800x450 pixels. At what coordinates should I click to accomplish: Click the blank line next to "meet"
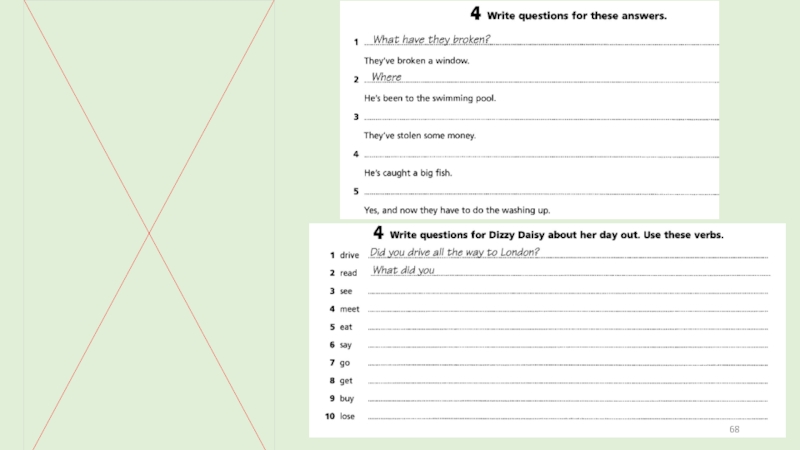click(567, 309)
